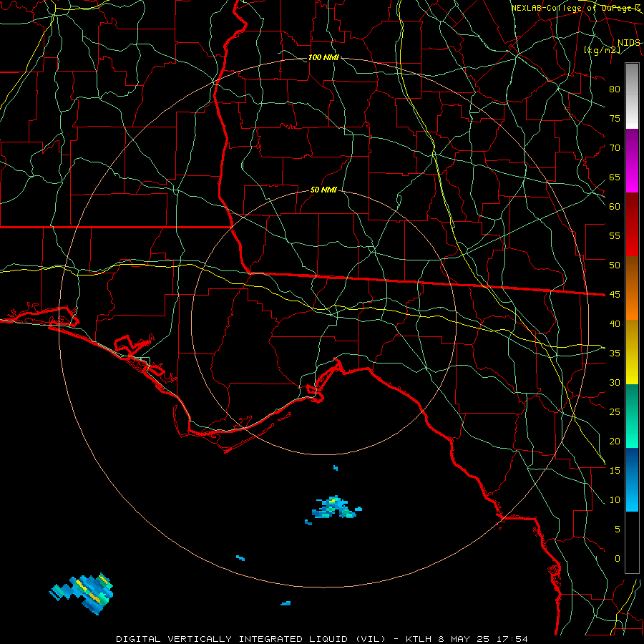Click the 35 value on the color scale

coord(615,353)
